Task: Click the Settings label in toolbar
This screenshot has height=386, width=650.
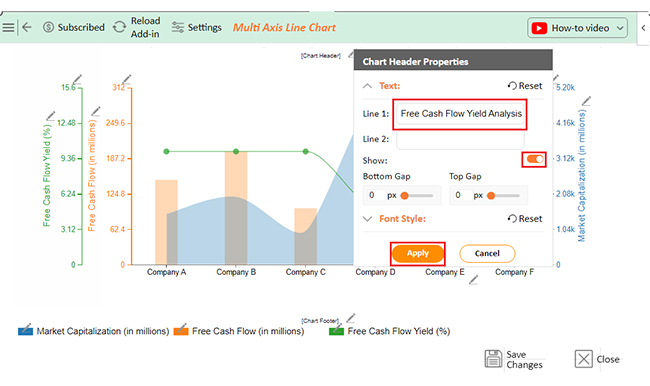Action: (205, 27)
